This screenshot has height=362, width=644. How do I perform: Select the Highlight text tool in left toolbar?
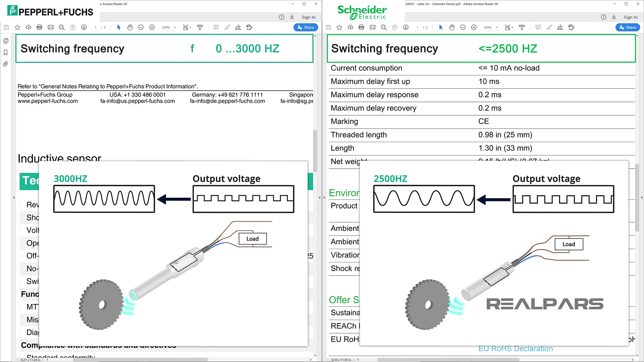(227, 27)
